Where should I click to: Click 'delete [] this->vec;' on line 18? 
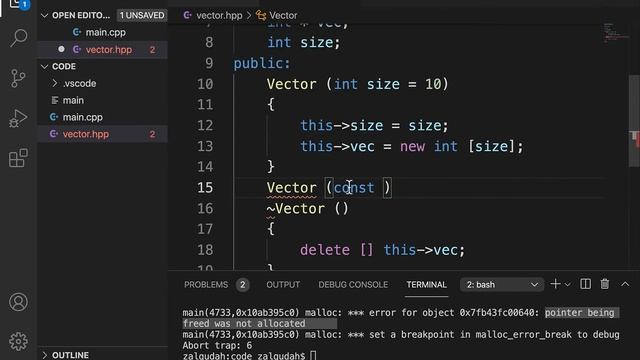[382, 250]
